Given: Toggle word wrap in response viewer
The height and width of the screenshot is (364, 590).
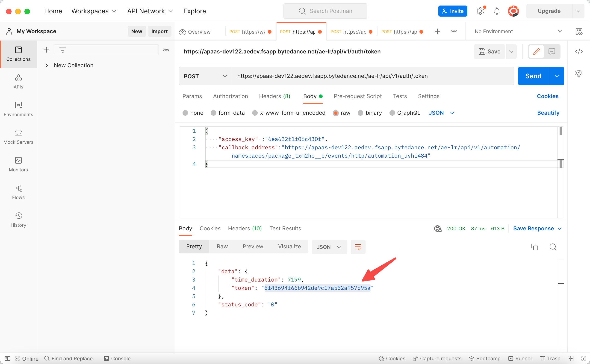Looking at the screenshot, I should coord(358,247).
